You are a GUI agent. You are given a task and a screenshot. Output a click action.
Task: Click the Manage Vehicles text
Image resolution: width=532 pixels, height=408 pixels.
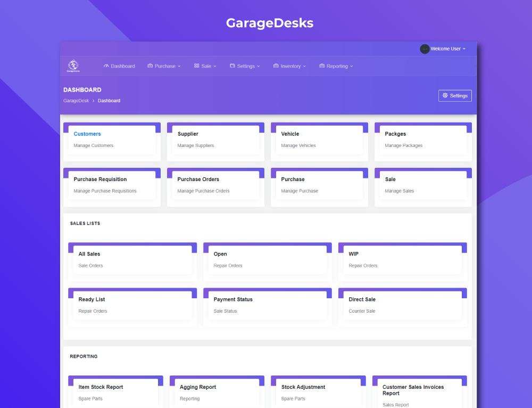coord(298,145)
